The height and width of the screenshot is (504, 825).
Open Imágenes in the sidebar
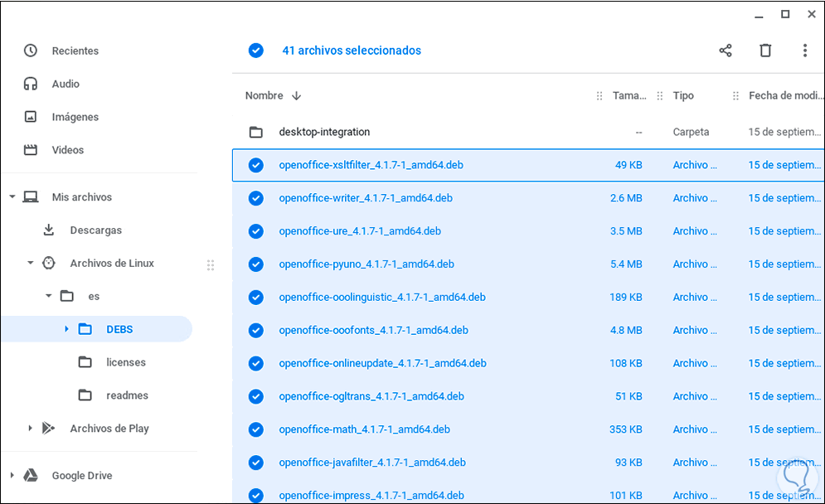(75, 117)
